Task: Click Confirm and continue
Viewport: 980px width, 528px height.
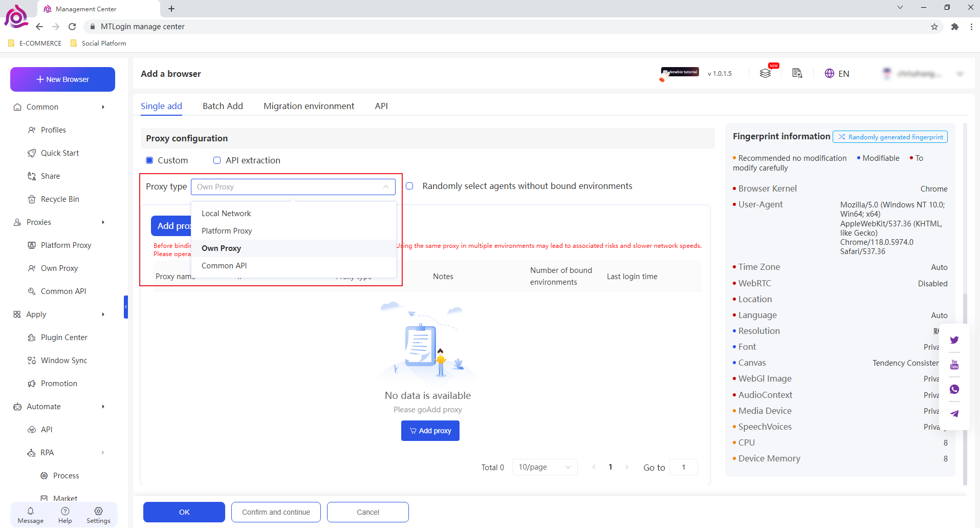Action: (276, 512)
